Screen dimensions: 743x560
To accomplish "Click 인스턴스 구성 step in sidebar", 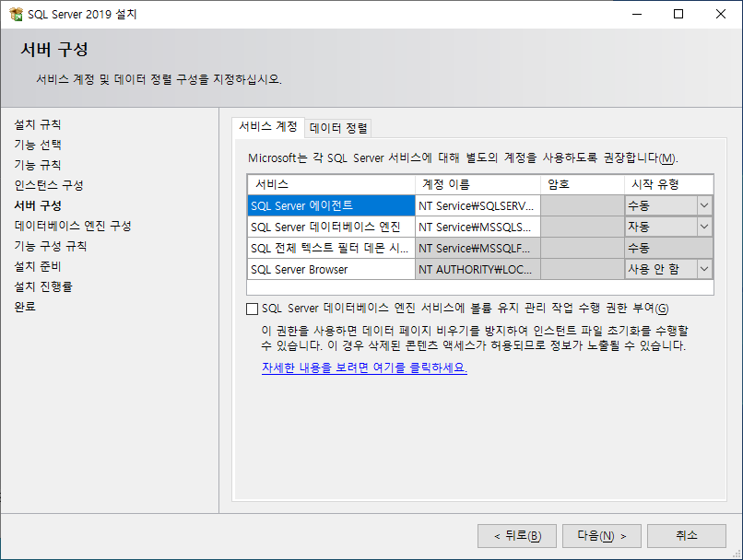I will point(48,185).
